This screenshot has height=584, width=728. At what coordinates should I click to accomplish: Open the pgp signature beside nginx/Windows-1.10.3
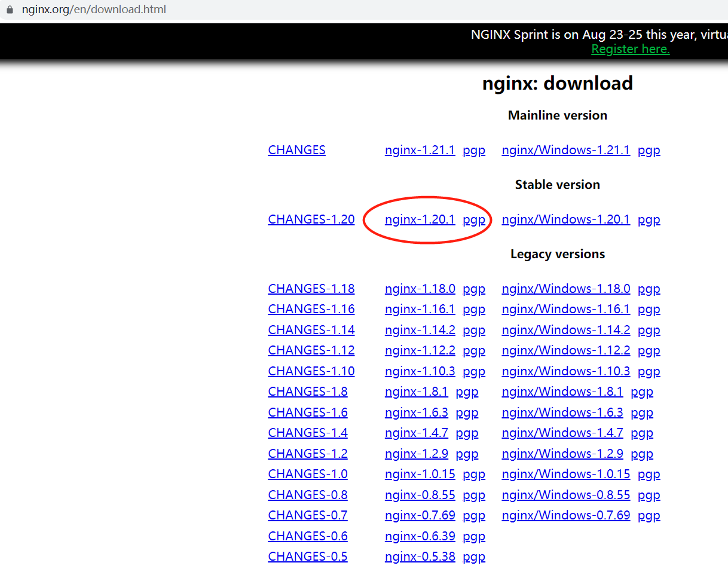coord(649,372)
